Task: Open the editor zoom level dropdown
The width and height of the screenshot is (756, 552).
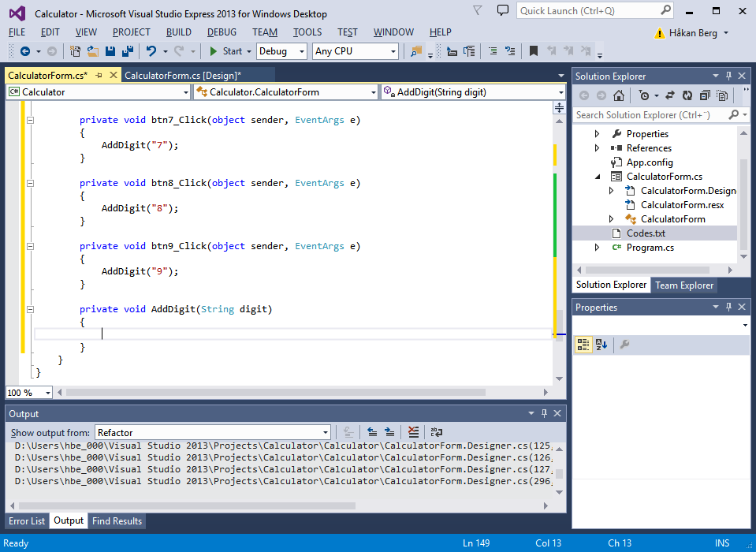Action: click(x=29, y=393)
